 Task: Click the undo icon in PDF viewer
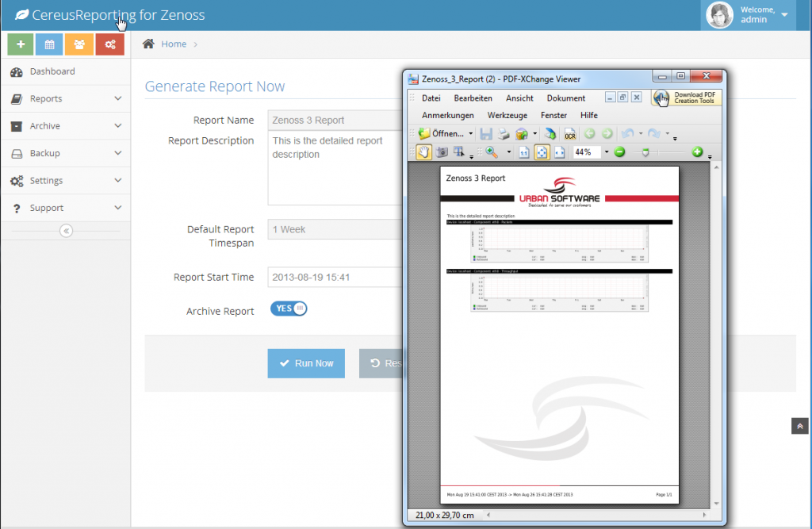tap(628, 134)
